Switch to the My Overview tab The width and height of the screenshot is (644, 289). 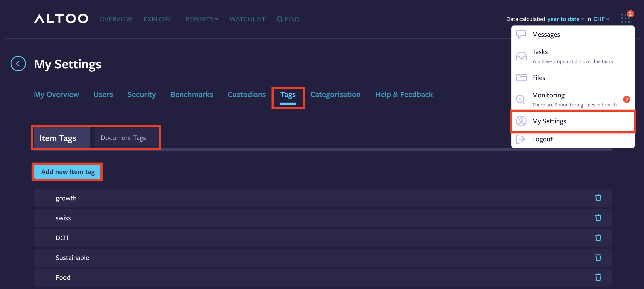pyautogui.click(x=57, y=94)
